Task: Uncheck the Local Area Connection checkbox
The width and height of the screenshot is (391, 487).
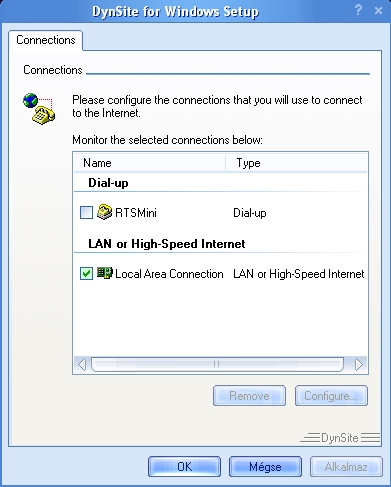Action: click(86, 274)
